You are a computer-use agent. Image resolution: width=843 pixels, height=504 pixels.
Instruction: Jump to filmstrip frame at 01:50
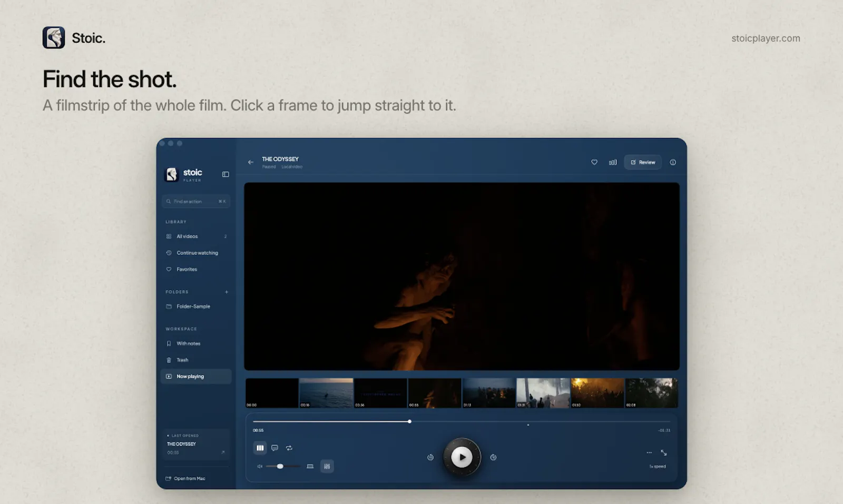click(x=597, y=393)
